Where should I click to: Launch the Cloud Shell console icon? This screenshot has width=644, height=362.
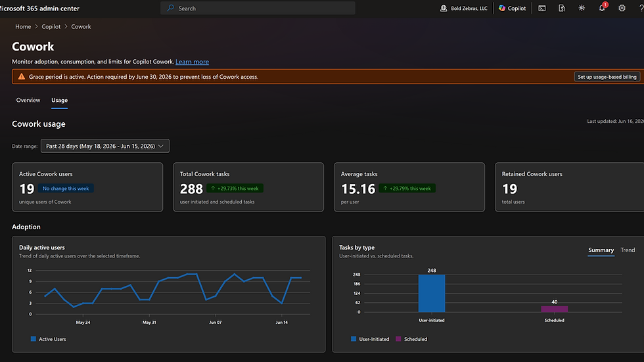coord(541,8)
